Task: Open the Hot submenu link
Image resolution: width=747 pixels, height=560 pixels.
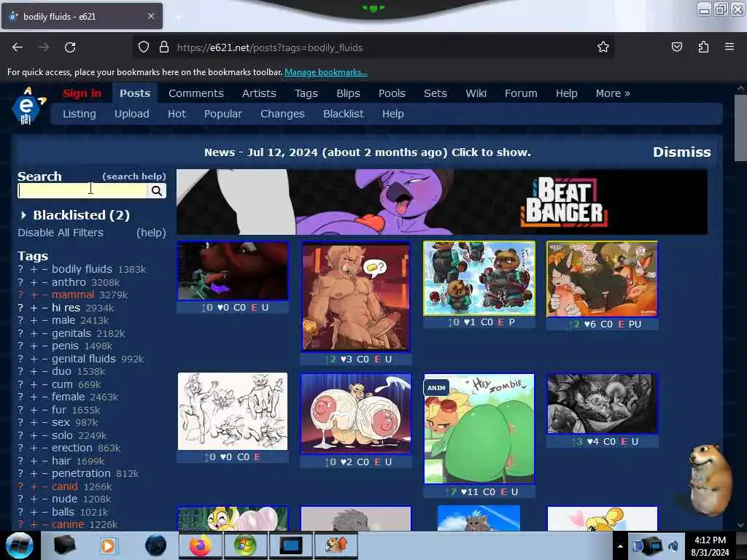Action: [177, 114]
